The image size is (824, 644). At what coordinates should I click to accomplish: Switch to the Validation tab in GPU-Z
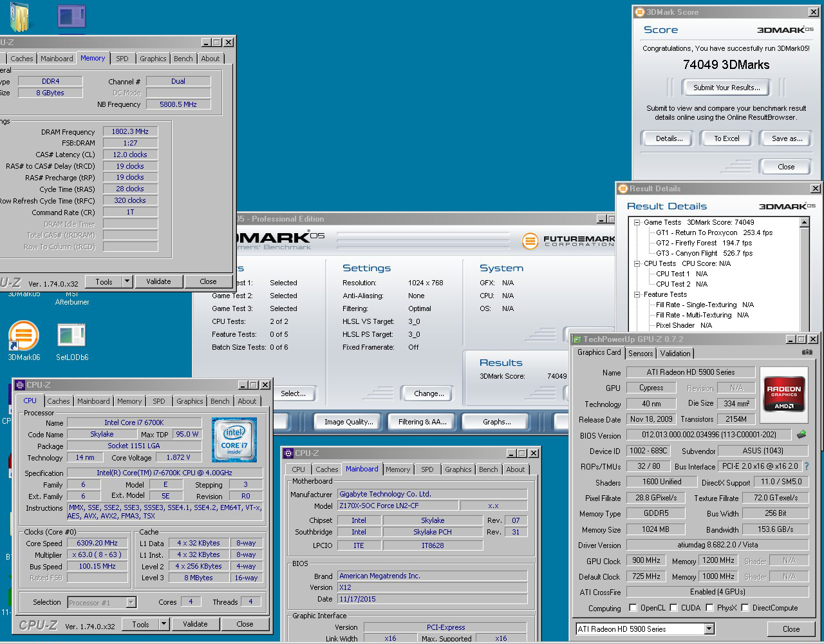[675, 353]
